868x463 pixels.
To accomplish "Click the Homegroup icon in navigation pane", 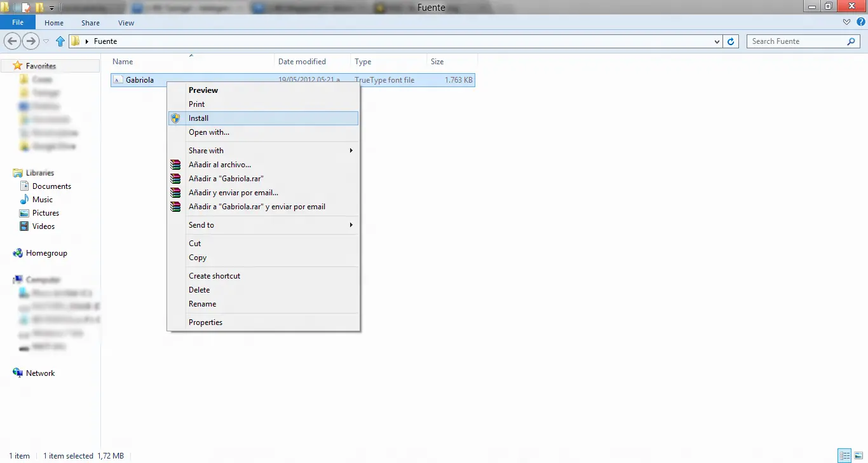I will pos(18,253).
